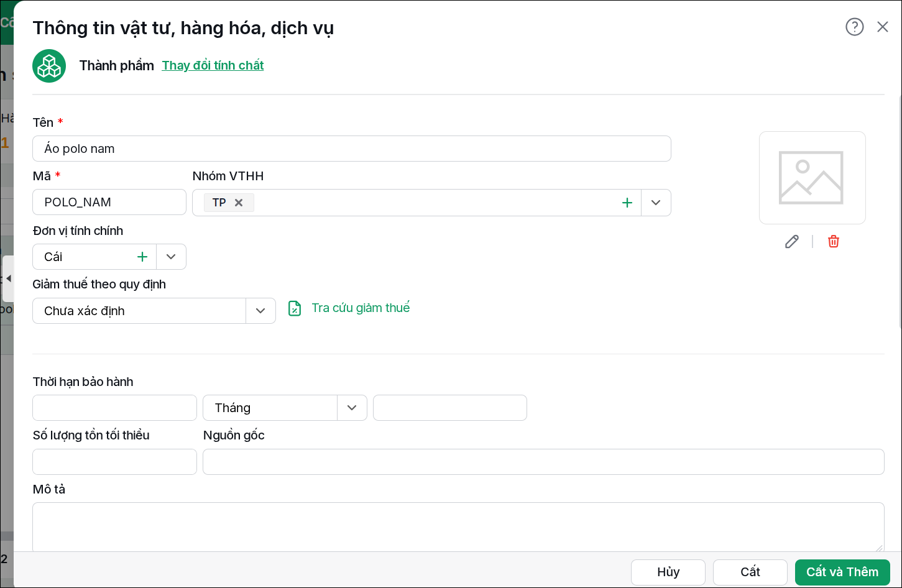Click the tax reduction lookup document icon

coord(295,308)
